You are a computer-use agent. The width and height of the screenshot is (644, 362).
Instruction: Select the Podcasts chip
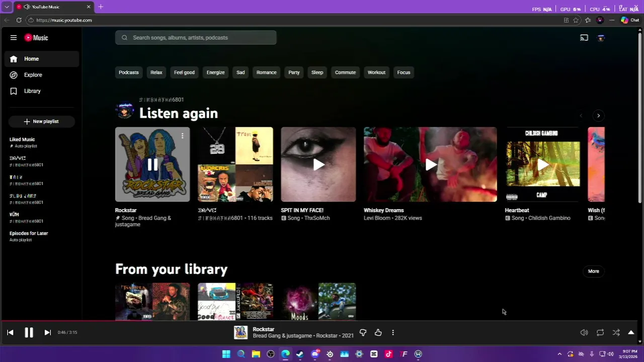[x=129, y=72]
